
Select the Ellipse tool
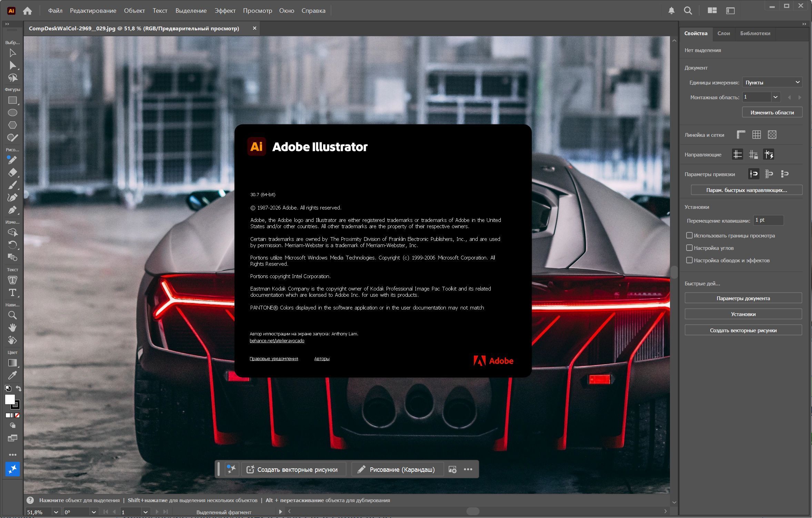[12, 113]
